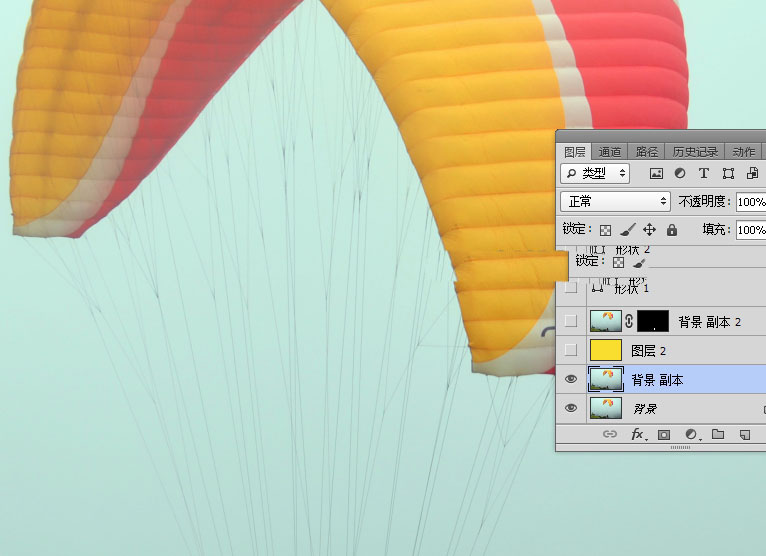Viewport: 766px width, 556px height.
Task: Click lock position move icon
Action: [x=650, y=230]
